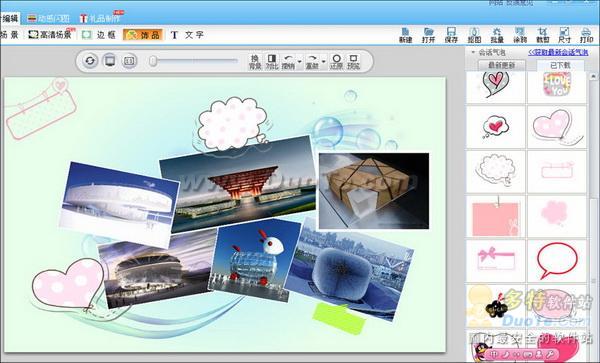This screenshot has height=363, width=600.
Task: Open the 撤销 (Undo) dropdown arrow
Action: [x=299, y=62]
